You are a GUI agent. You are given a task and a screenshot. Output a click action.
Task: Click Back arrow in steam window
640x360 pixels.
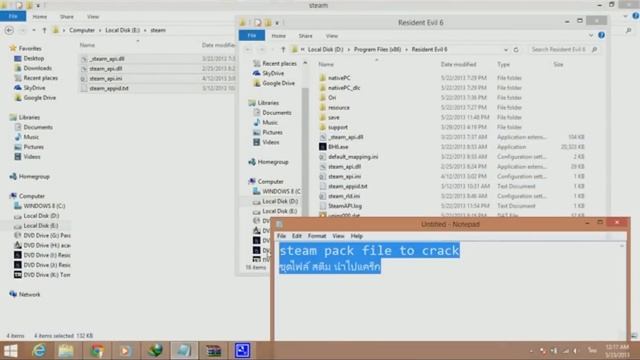(x=9, y=30)
